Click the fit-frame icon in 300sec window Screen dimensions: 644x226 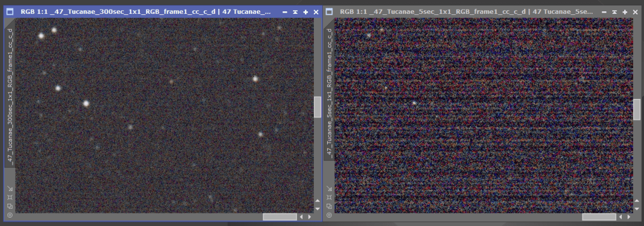click(x=10, y=198)
